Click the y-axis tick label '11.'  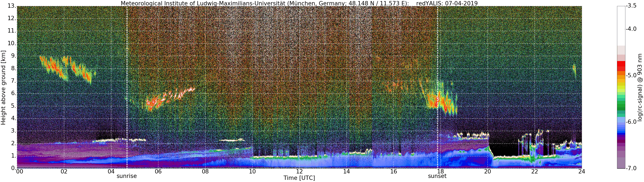pos(11,31)
